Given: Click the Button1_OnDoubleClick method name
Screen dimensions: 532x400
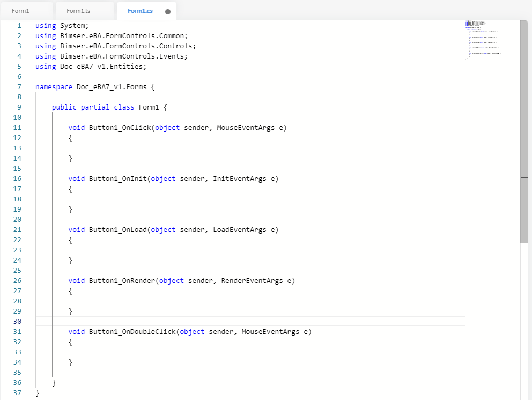Looking at the screenshot, I should pos(132,332).
